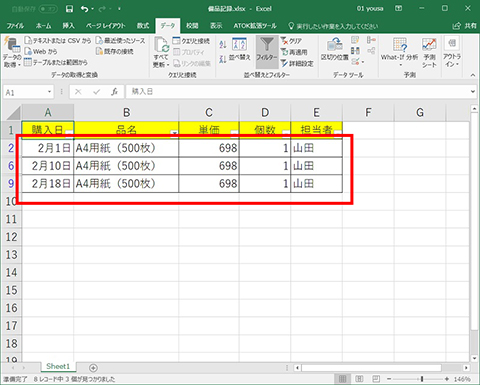The height and width of the screenshot is (385, 480).
Task: Open the ホーム tab
Action: [44, 26]
